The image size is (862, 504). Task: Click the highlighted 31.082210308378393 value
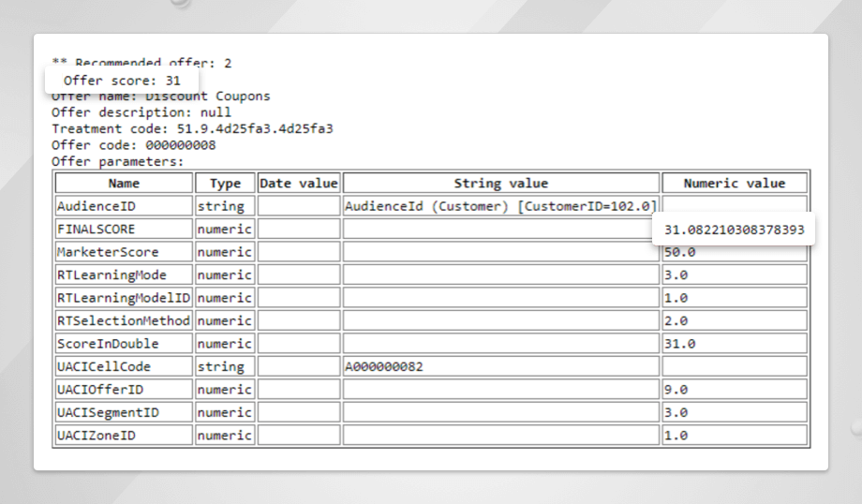734,230
